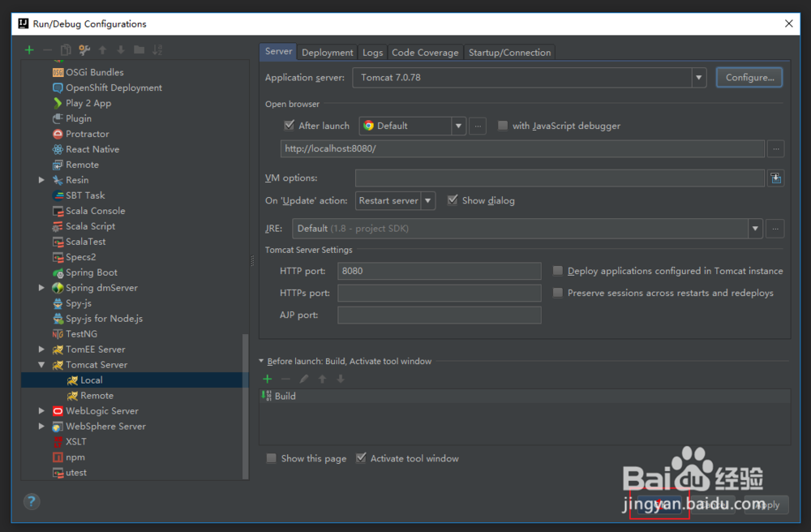The height and width of the screenshot is (532, 811).
Task: Expand the Resin tree node
Action: pos(41,180)
